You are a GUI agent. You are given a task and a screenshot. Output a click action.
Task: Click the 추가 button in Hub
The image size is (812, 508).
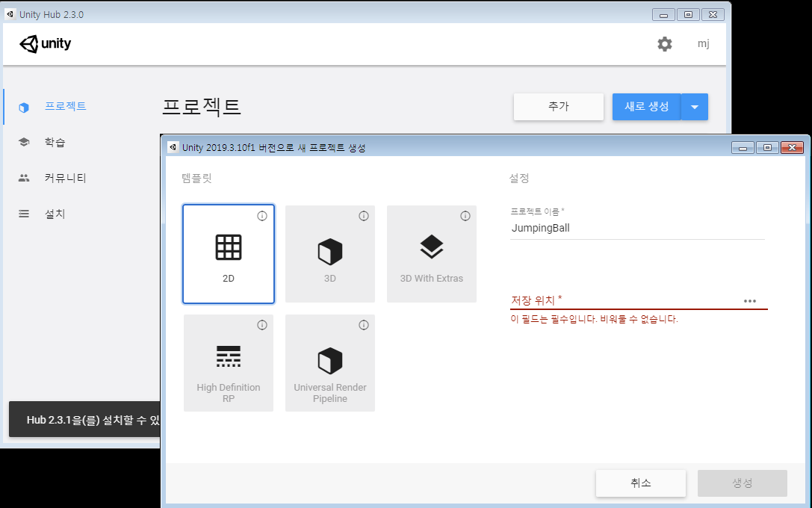click(558, 107)
